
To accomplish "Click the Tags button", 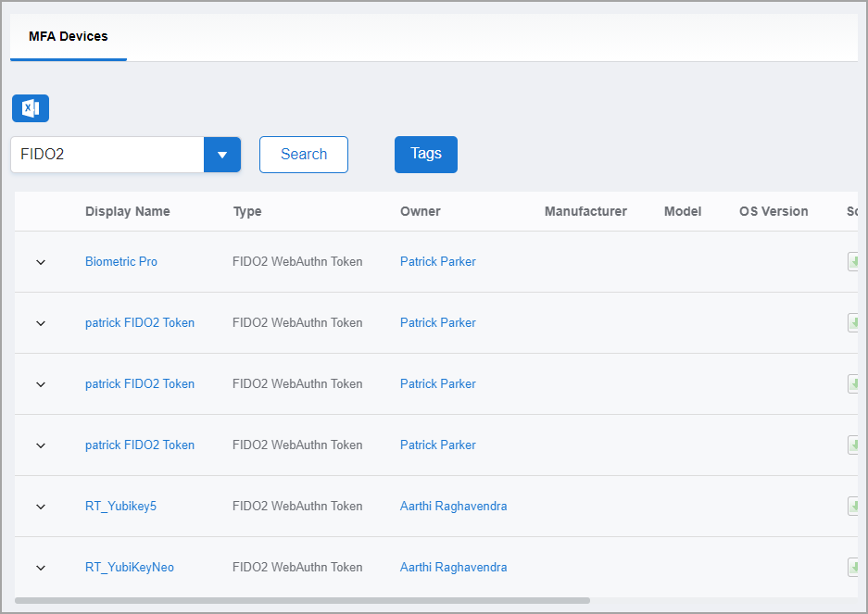I will (426, 155).
